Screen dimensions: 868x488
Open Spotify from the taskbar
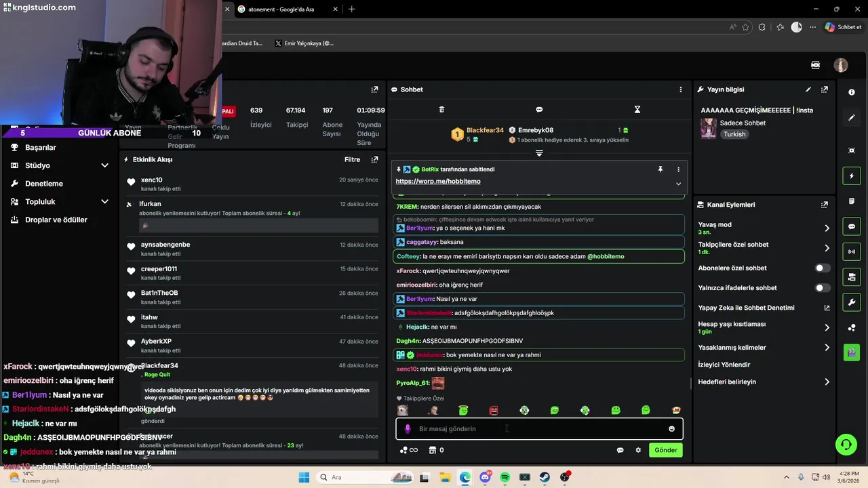click(505, 477)
